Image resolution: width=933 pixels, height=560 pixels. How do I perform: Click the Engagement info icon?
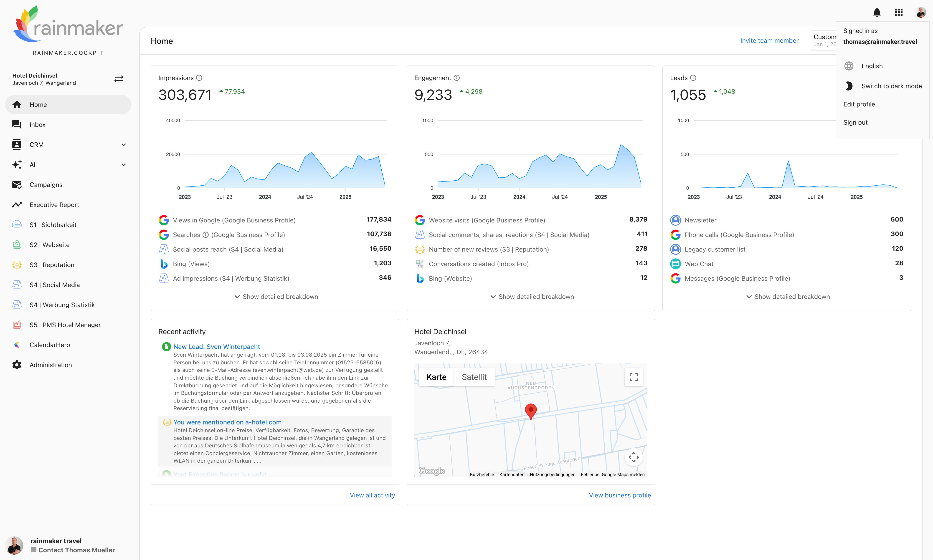[x=457, y=78]
